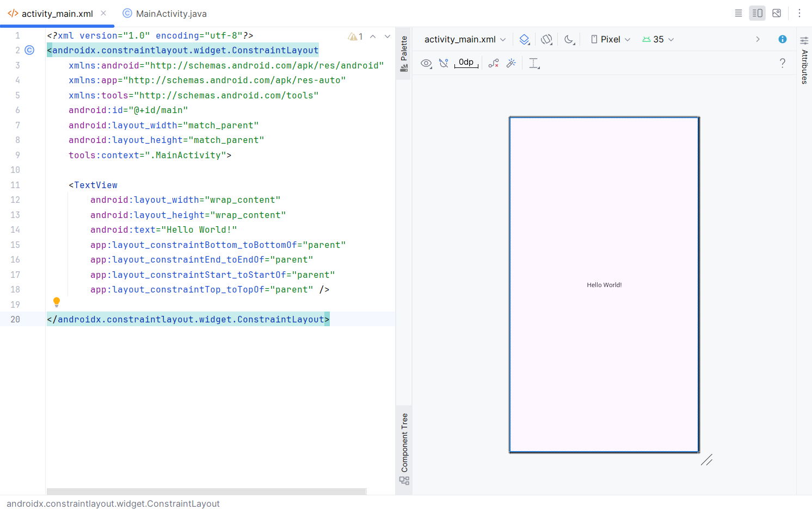Click the layout_constraintEnd_toEndOf attribute
The image size is (812, 510).
(202, 259)
